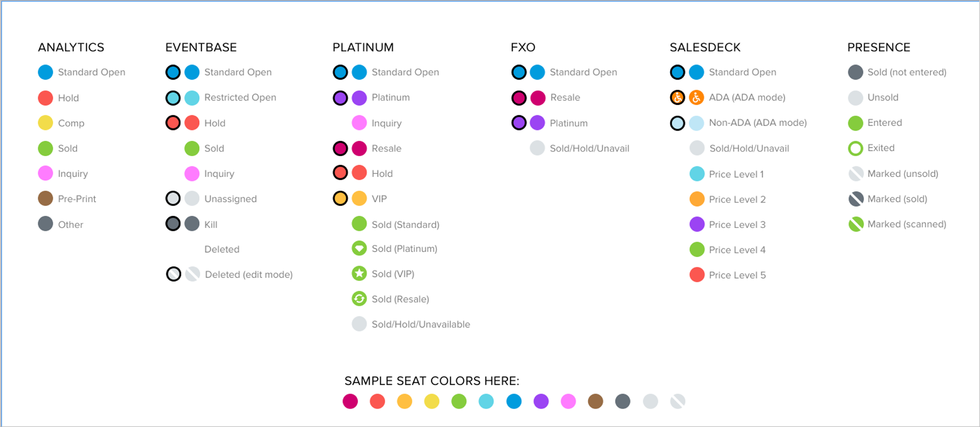980x427 pixels.
Task: Click the PLATINUM column heading
Action: (363, 47)
